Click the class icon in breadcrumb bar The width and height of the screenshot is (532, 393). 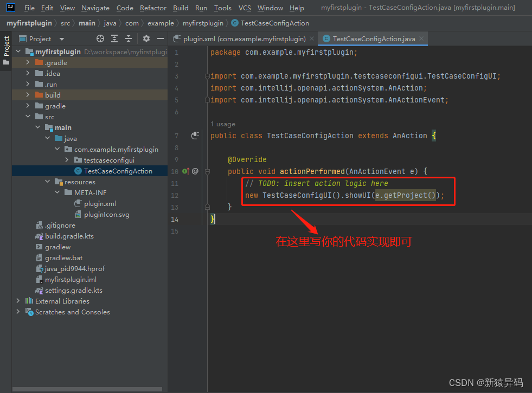click(x=235, y=23)
